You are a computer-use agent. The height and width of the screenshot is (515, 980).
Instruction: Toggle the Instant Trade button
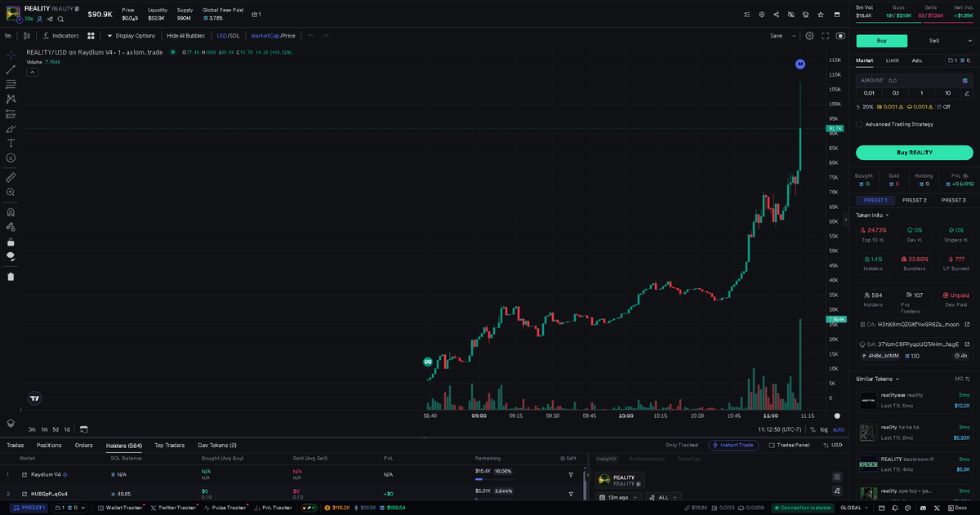tap(733, 445)
